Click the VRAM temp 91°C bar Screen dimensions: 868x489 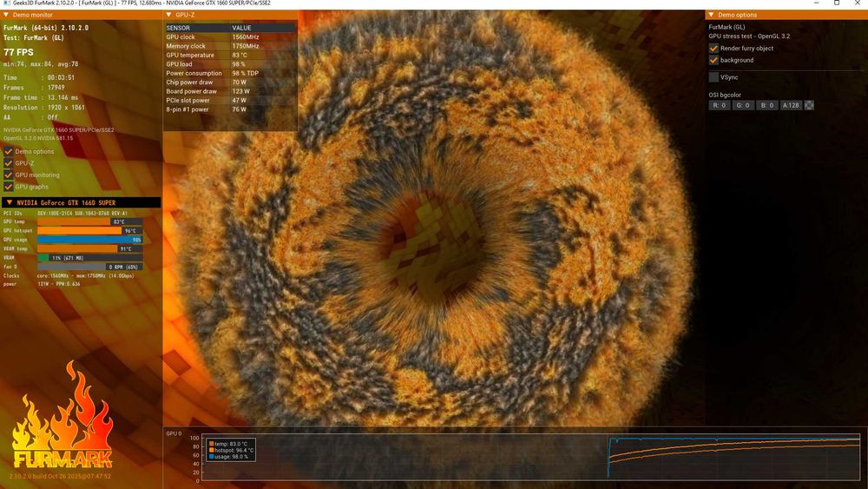pyautogui.click(x=89, y=248)
